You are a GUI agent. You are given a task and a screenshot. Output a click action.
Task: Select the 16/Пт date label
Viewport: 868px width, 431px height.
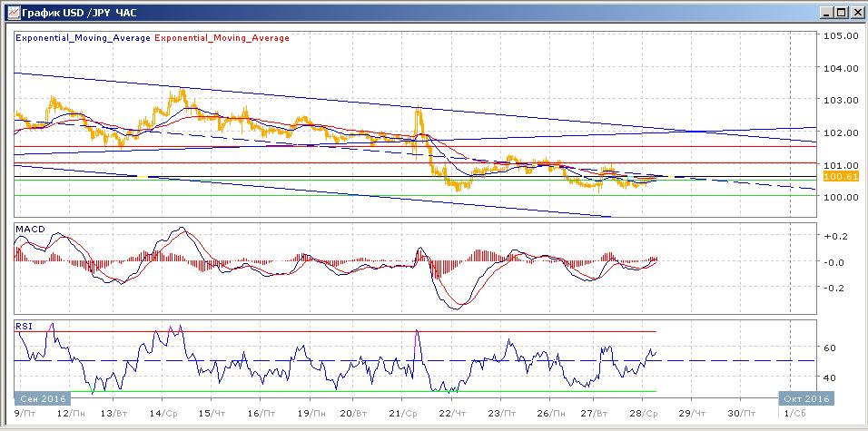[x=261, y=413]
